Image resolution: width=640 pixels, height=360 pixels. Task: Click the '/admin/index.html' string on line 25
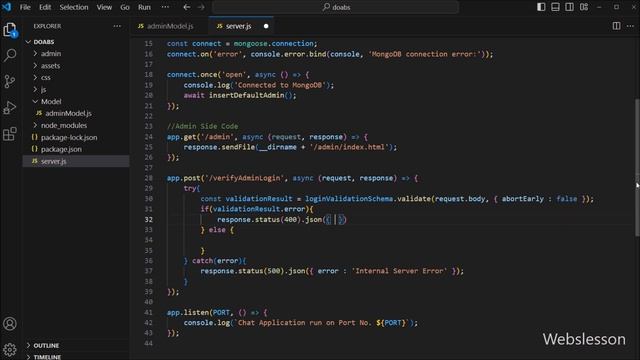tap(349, 147)
